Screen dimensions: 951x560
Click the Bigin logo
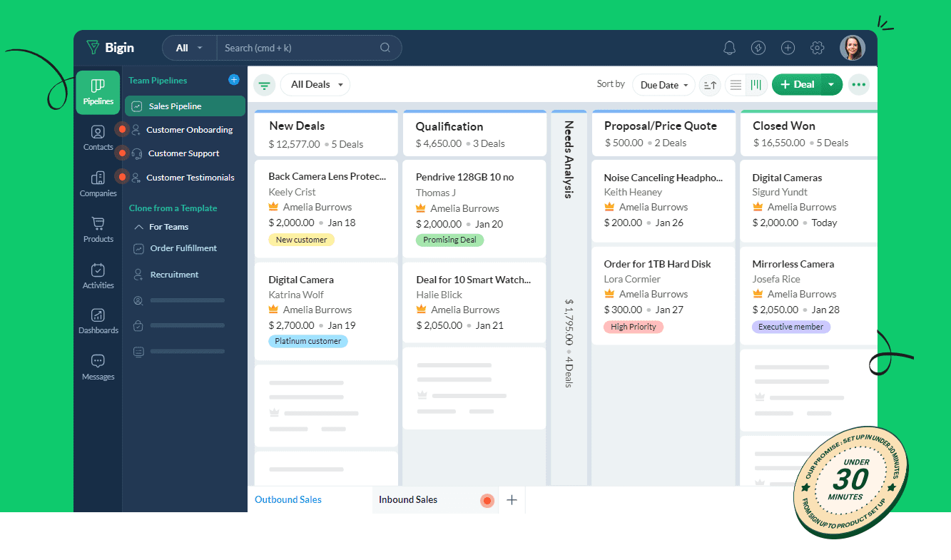[x=110, y=48]
